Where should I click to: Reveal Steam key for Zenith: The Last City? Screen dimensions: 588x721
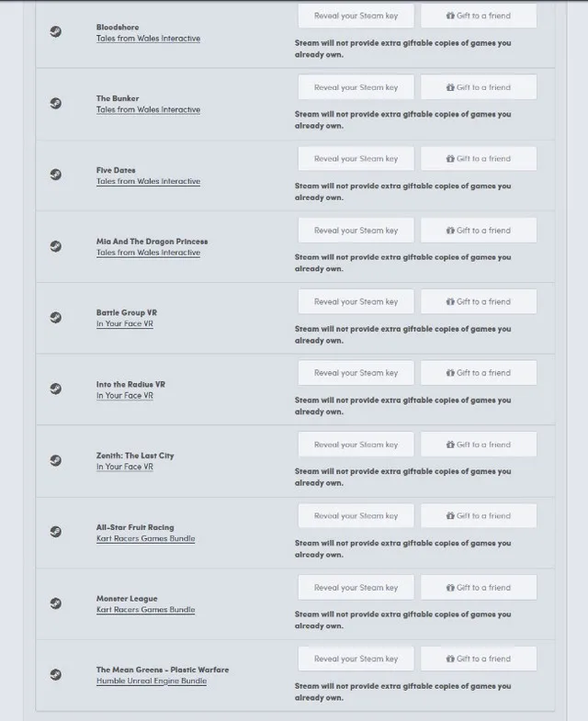356,445
